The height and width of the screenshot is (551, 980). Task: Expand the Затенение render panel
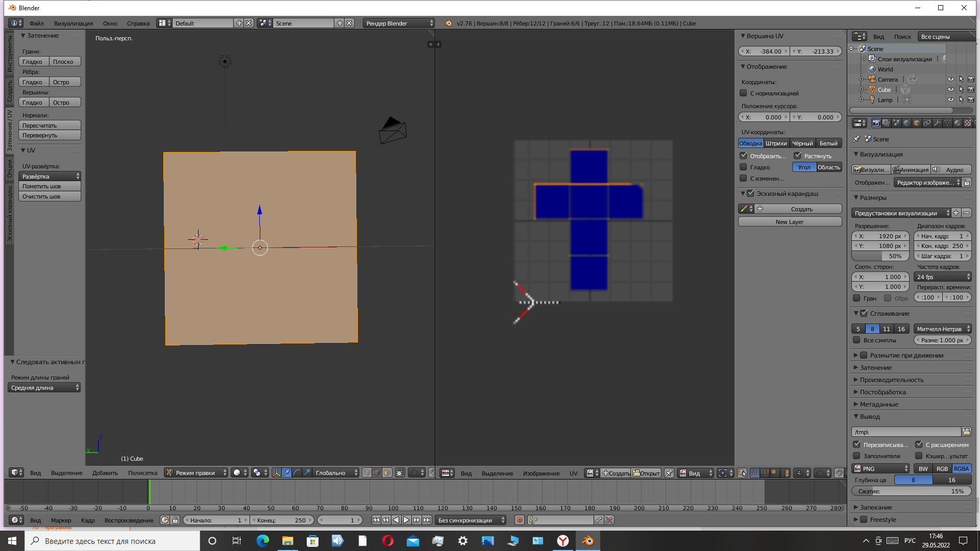[876, 367]
